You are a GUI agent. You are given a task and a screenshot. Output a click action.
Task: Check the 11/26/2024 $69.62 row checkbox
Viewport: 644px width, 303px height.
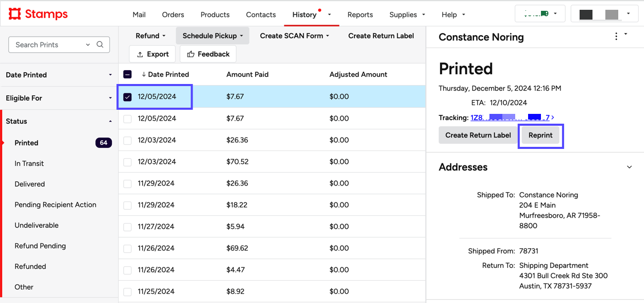[128, 248]
